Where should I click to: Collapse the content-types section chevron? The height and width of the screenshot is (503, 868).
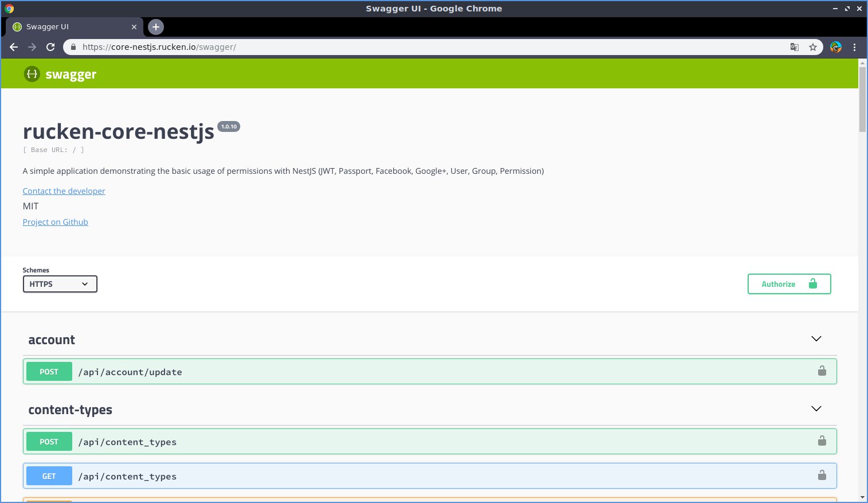(x=816, y=409)
